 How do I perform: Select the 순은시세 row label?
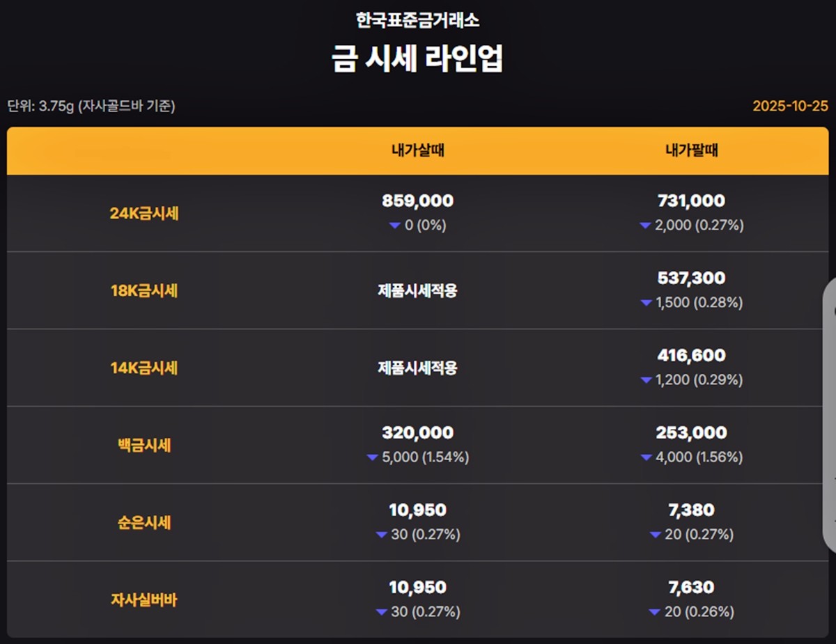point(144,523)
